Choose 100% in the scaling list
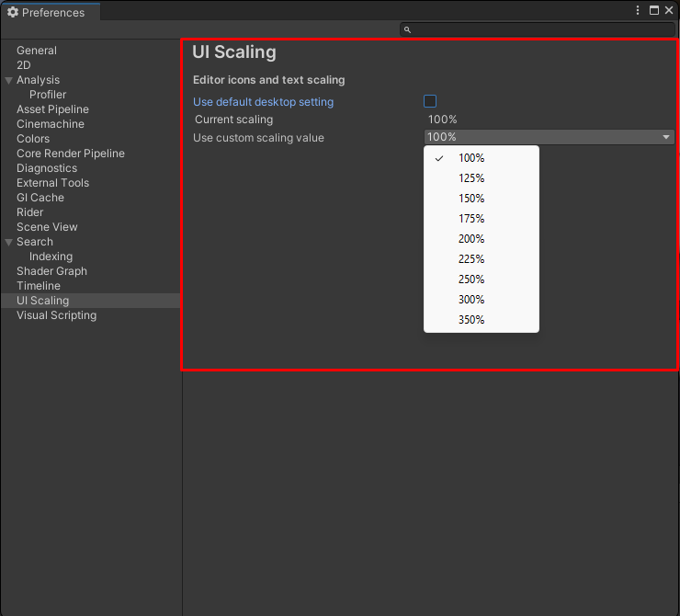Image resolution: width=680 pixels, height=616 pixels. pyautogui.click(x=482, y=158)
